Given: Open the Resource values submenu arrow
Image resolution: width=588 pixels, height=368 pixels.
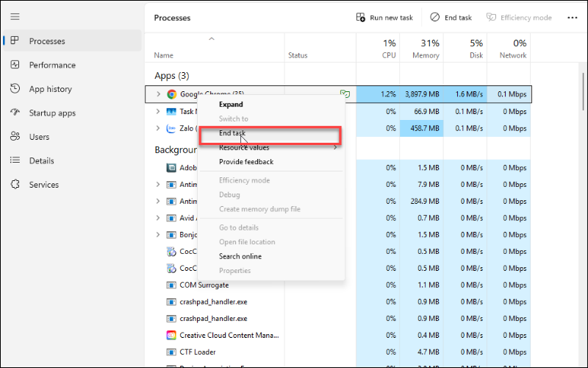Looking at the screenshot, I should 335,148.
